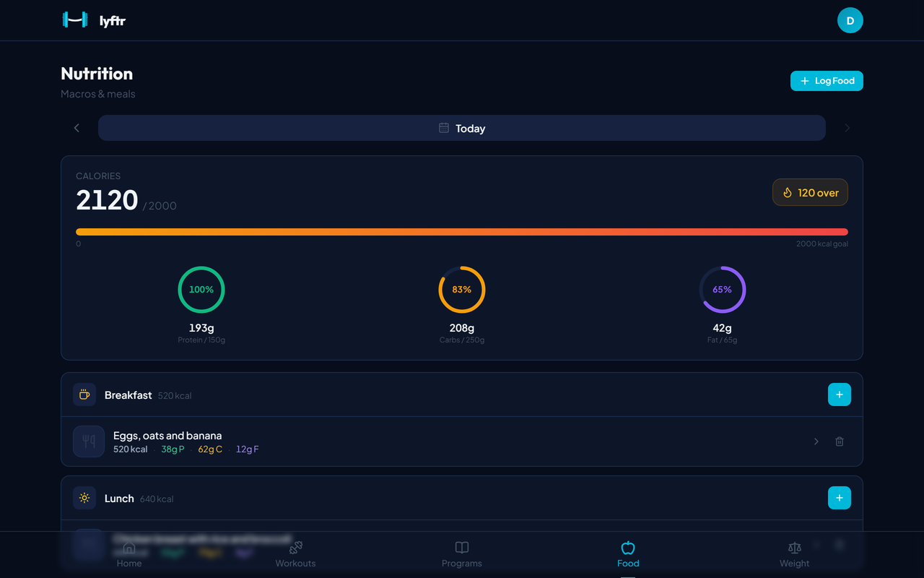Click the fat 65% progress ring
The image size is (924, 578).
point(723,290)
